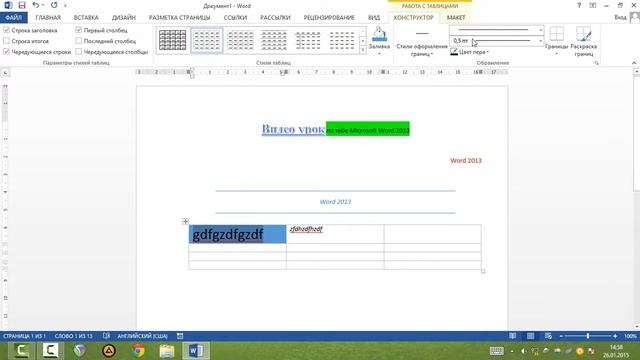Click the Word icon on taskbar
Viewport: 640px width, 360px height.
click(196, 351)
